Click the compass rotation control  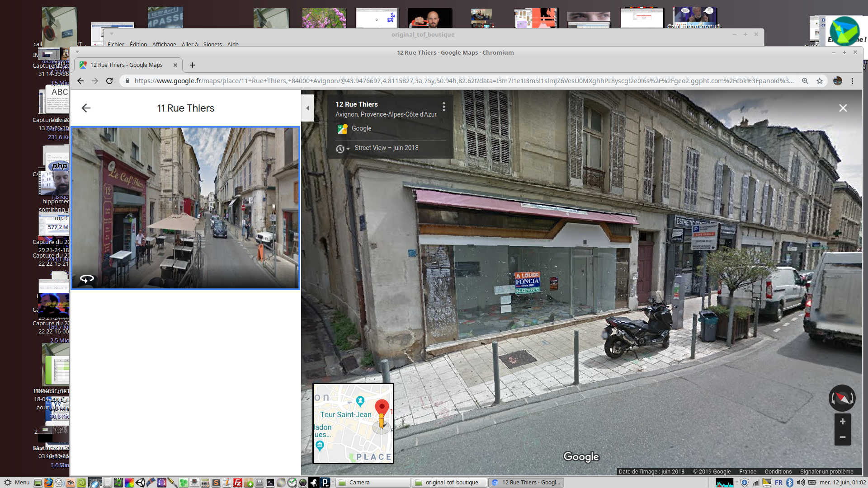842,398
